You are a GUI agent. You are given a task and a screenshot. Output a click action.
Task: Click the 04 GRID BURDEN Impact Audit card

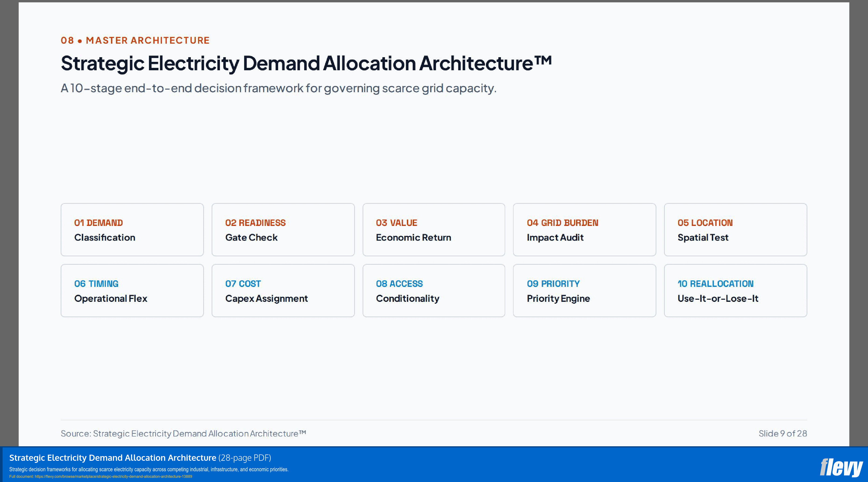click(584, 229)
